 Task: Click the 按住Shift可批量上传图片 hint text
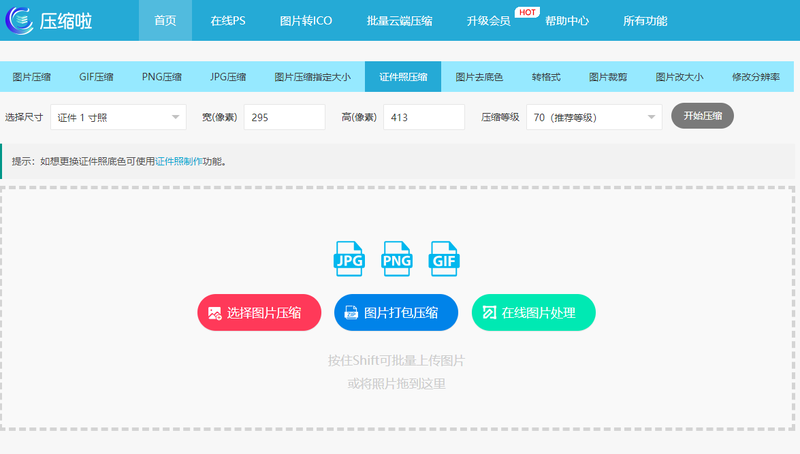[x=396, y=361]
